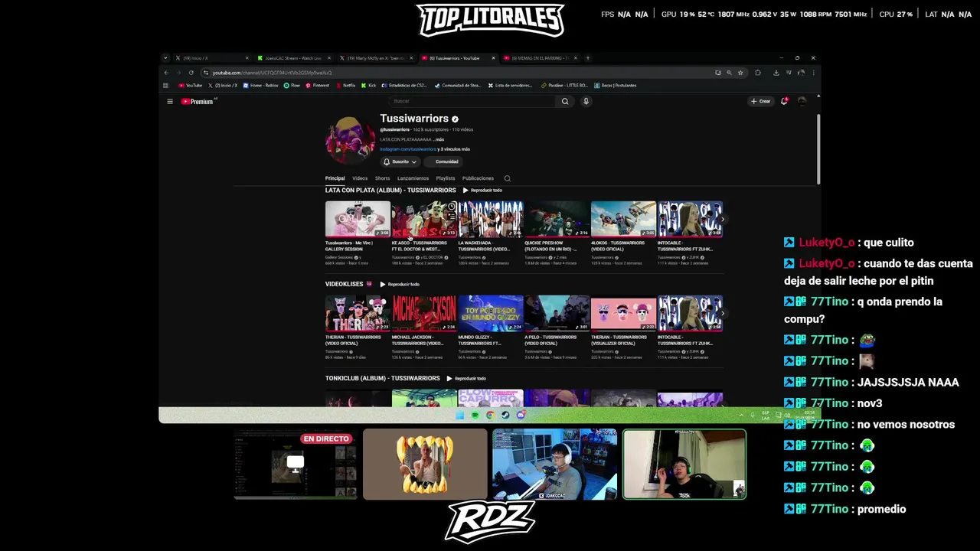Open the MUNDO GLIZZY video thumbnail

491,313
